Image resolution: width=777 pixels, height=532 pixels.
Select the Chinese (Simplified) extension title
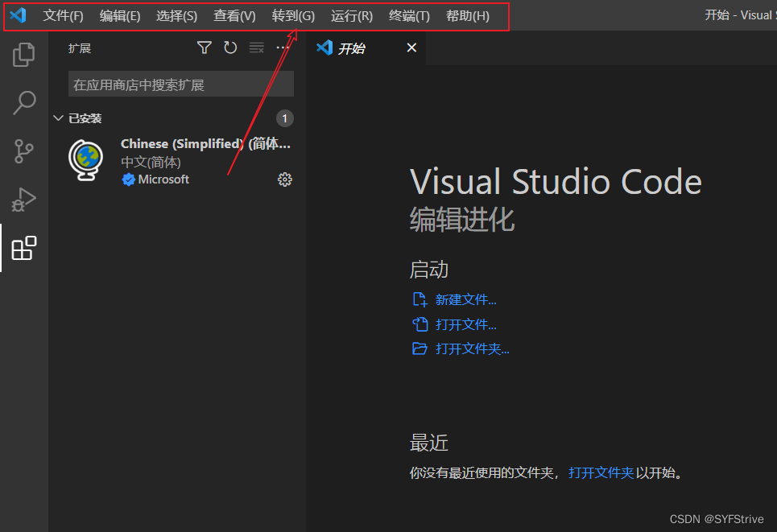pyautogui.click(x=205, y=143)
